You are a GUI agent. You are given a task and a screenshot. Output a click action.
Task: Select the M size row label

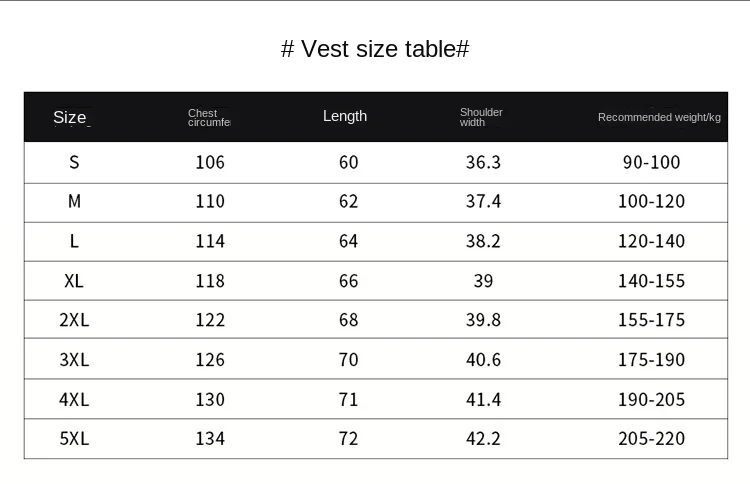[74, 201]
